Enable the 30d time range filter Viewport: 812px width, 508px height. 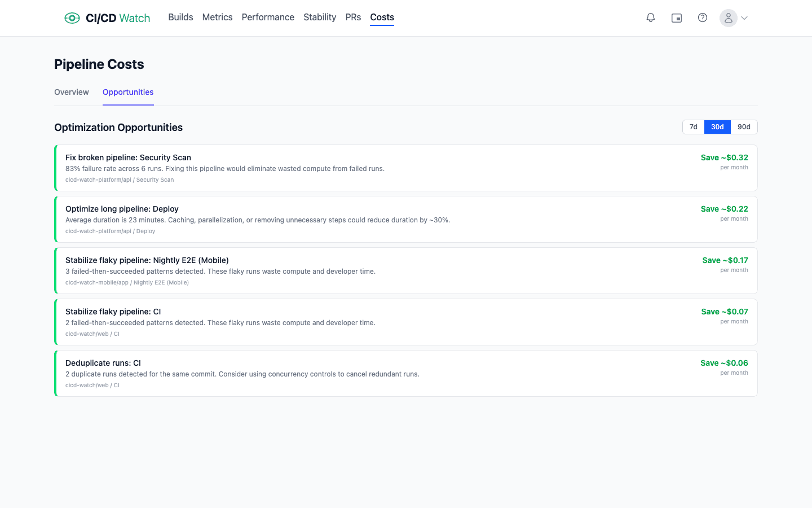[717, 127]
